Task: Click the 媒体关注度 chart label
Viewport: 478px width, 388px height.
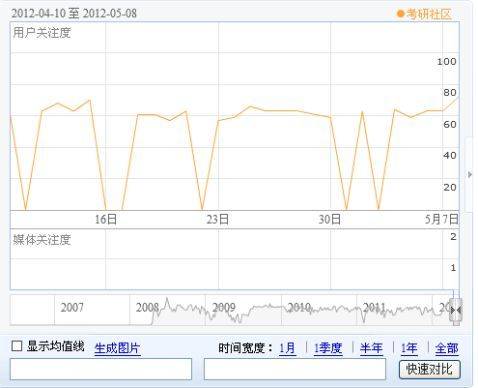Action: (42, 240)
